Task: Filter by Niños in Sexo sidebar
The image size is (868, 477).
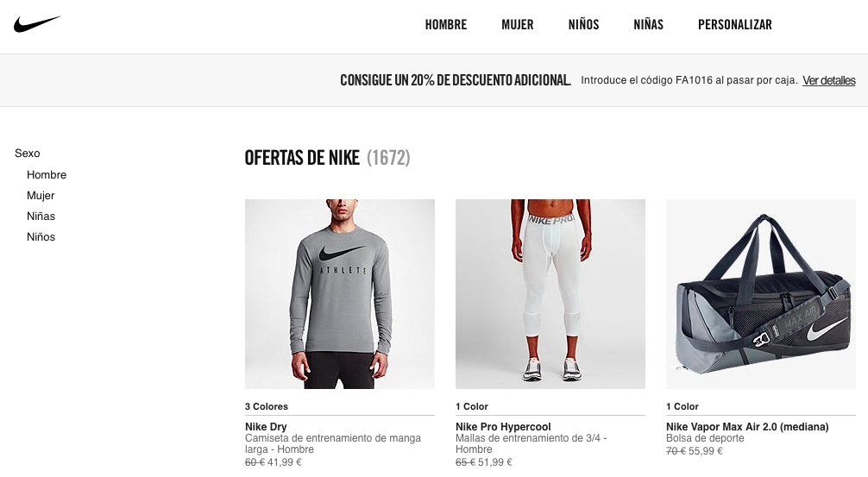Action: pyautogui.click(x=41, y=237)
